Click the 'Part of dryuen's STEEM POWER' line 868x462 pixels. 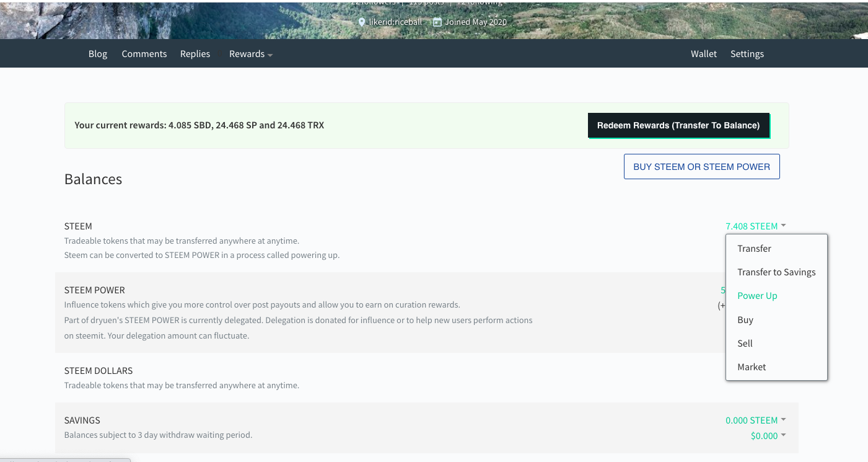(x=299, y=320)
